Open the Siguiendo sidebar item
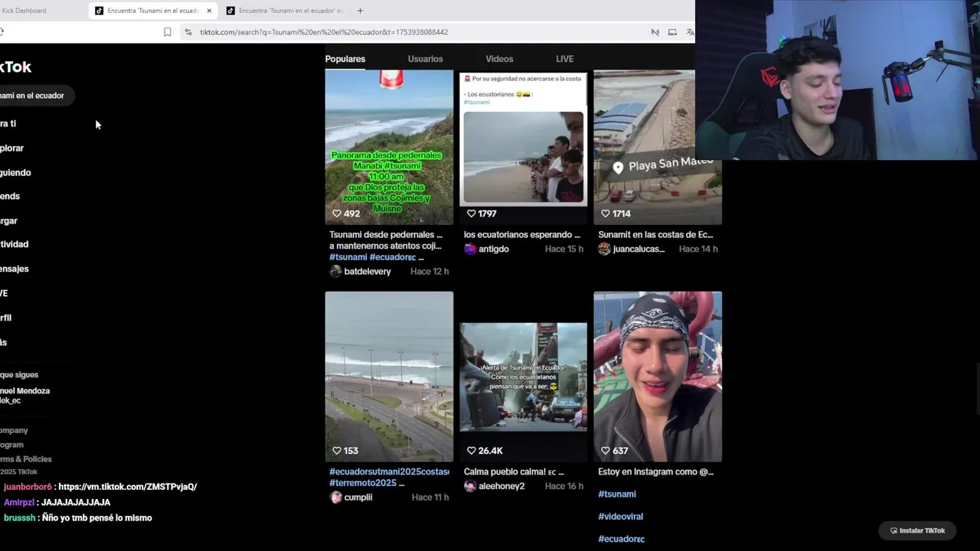Viewport: 980px width, 551px height. pos(15,173)
